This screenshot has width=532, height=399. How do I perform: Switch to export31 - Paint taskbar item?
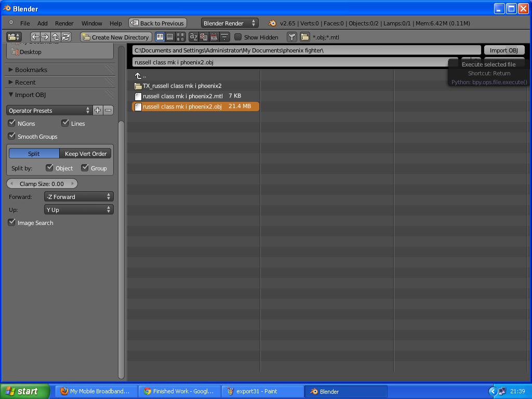click(263, 391)
